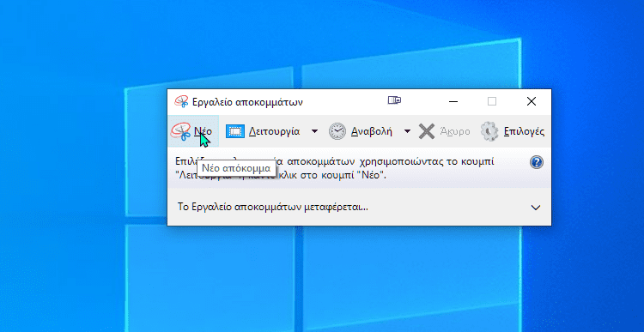Minimize the Εργαλείο αποκομμάτων window
Viewport: 644px width, 332px height.
pos(453,101)
